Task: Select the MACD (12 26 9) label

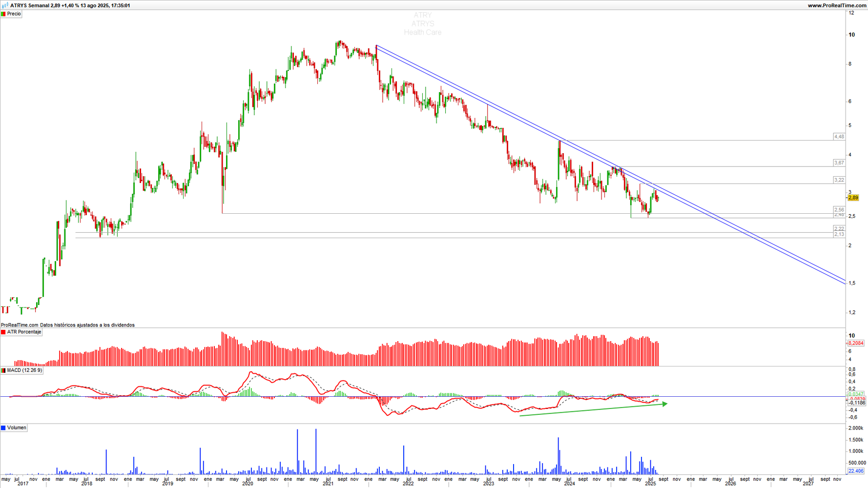Action: click(24, 370)
